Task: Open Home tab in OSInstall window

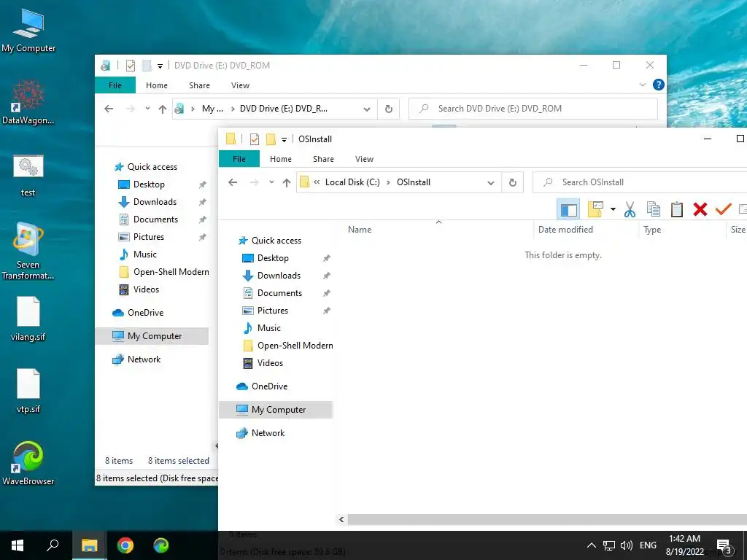Action: click(281, 159)
